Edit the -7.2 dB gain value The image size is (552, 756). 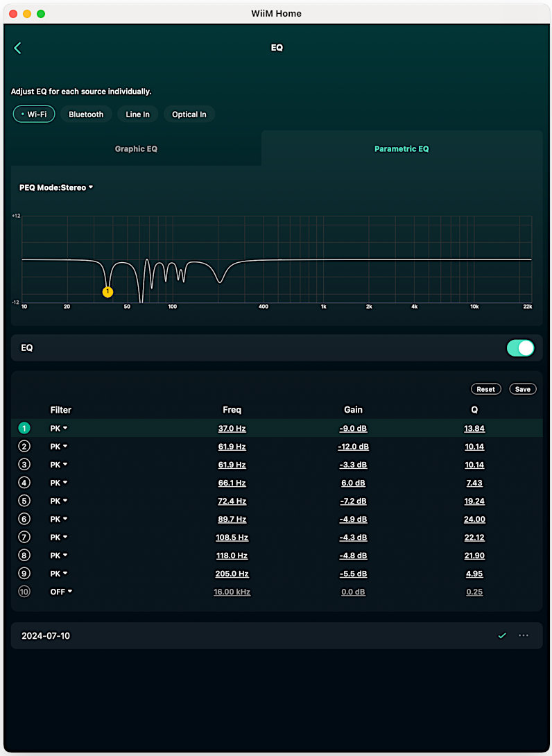pyautogui.click(x=353, y=501)
